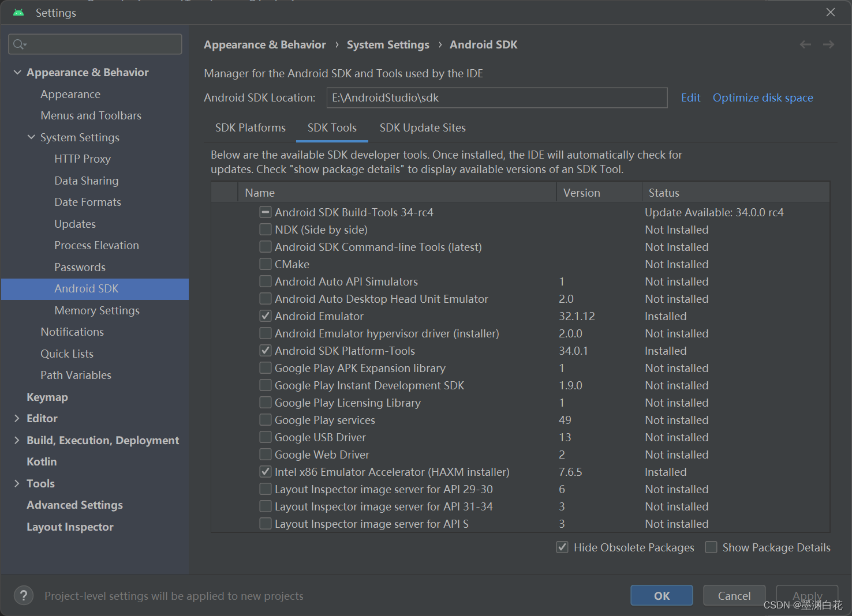Click the forward navigation arrow
Viewport: 852px width, 616px height.
pyautogui.click(x=828, y=44)
